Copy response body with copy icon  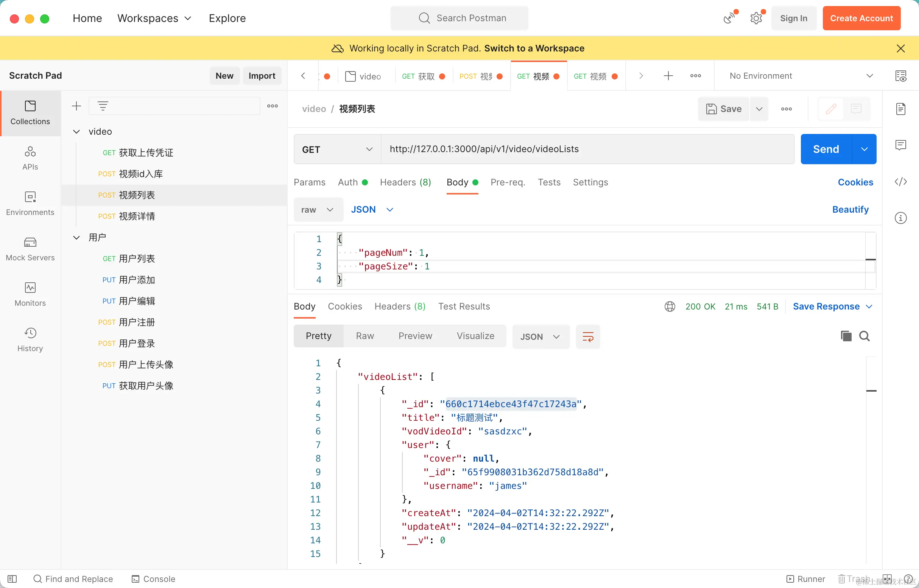click(x=846, y=336)
